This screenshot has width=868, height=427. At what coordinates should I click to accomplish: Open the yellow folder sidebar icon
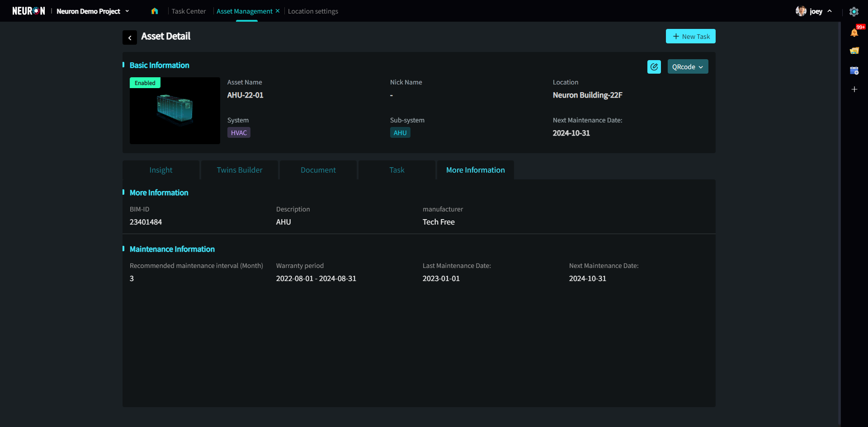[x=854, y=51]
